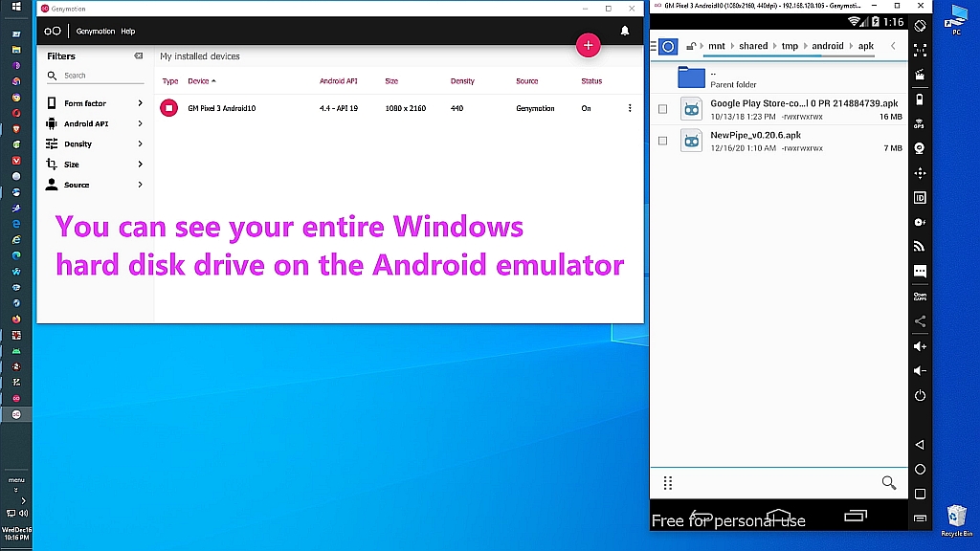
Task: Click the Search filter input field
Action: [95, 76]
